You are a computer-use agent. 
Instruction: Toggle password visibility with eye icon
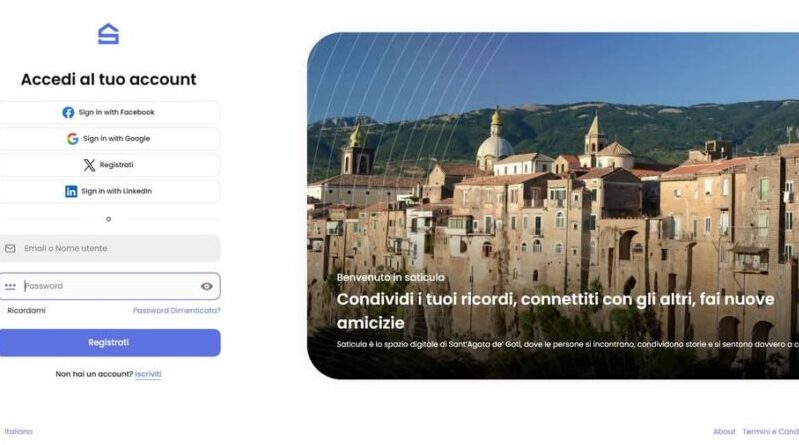206,286
